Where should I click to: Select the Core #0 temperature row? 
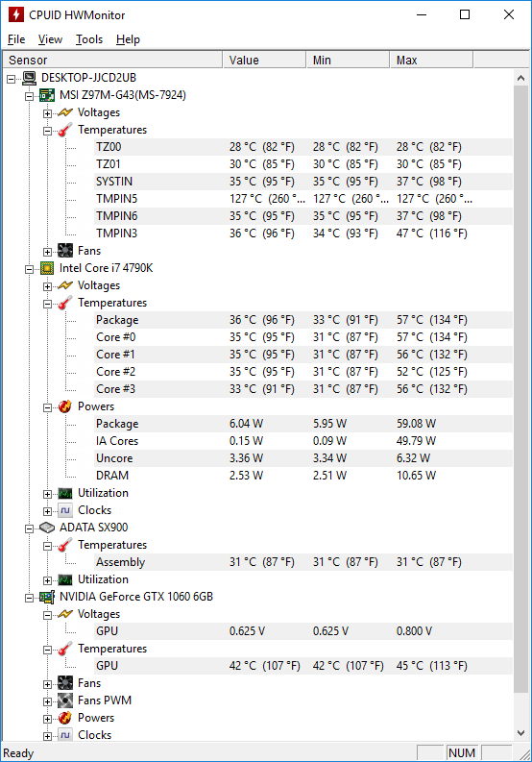click(x=303, y=337)
